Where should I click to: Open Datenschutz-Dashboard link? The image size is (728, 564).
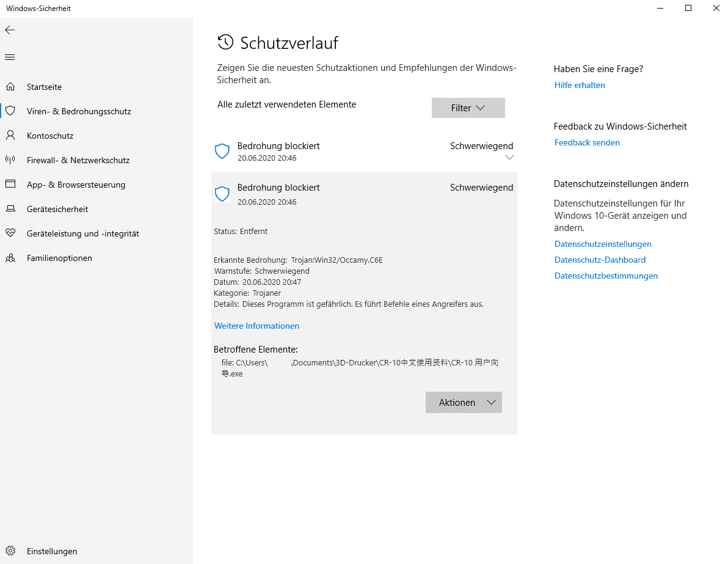[600, 260]
